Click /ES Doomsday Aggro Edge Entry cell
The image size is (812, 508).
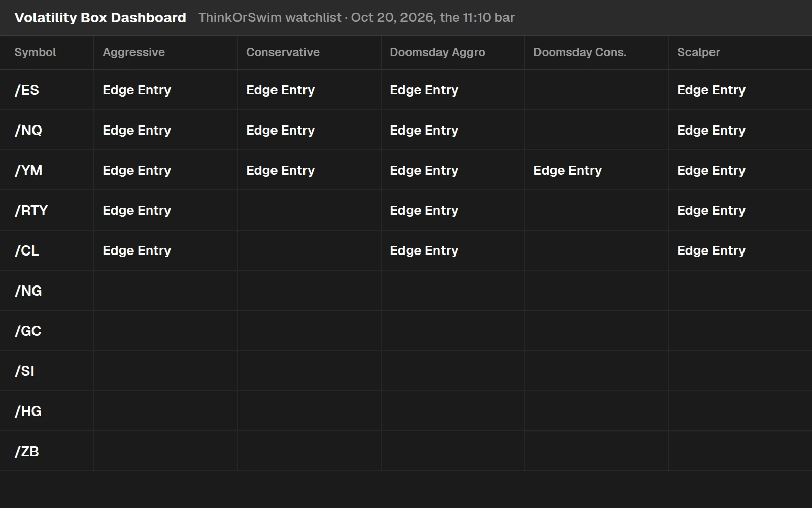(x=453, y=90)
